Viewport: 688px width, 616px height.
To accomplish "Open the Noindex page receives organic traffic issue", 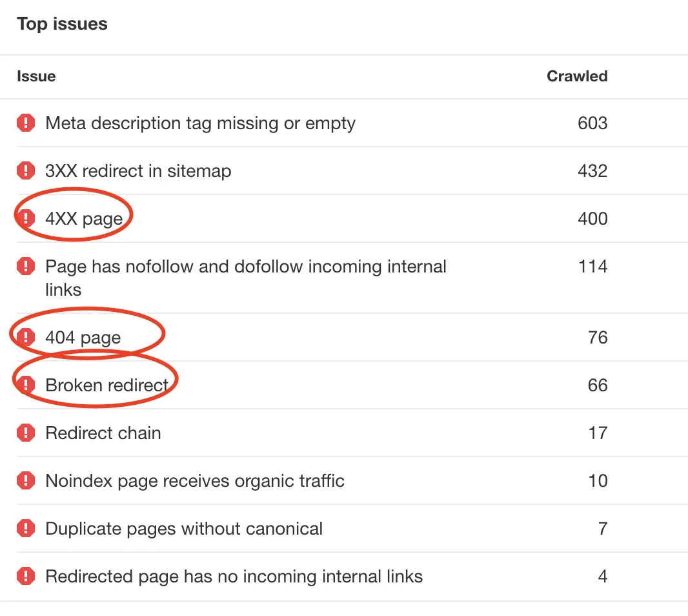I will [x=195, y=481].
